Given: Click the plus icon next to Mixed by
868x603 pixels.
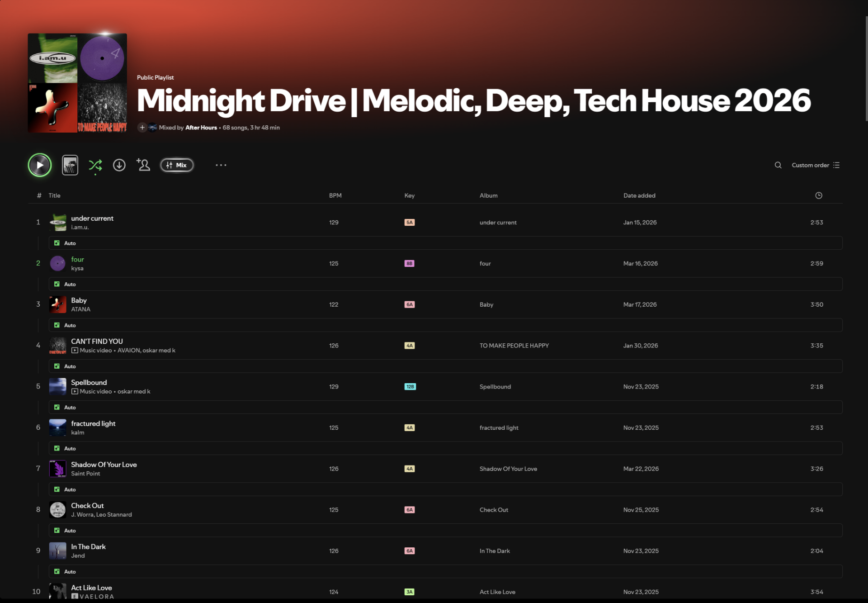Looking at the screenshot, I should coord(142,128).
